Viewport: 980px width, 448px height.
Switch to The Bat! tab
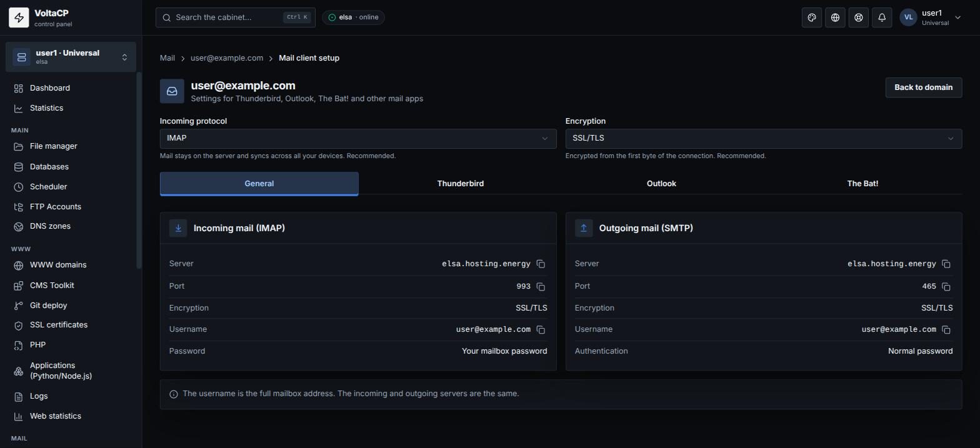[x=862, y=184]
